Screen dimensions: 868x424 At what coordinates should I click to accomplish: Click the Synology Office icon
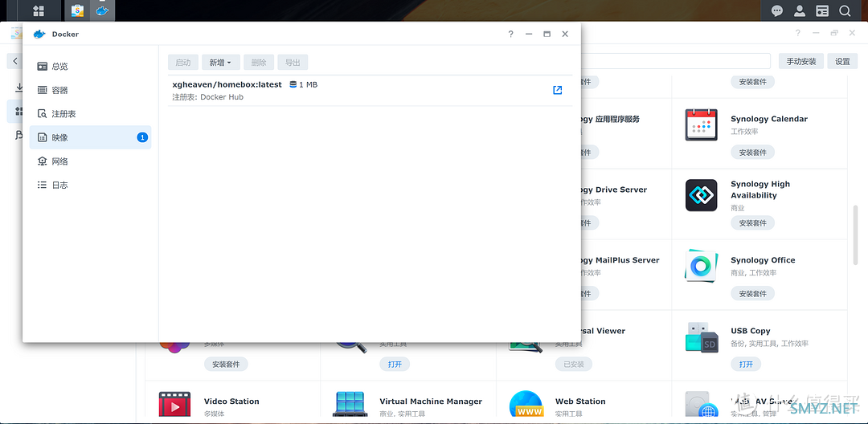[x=702, y=266]
